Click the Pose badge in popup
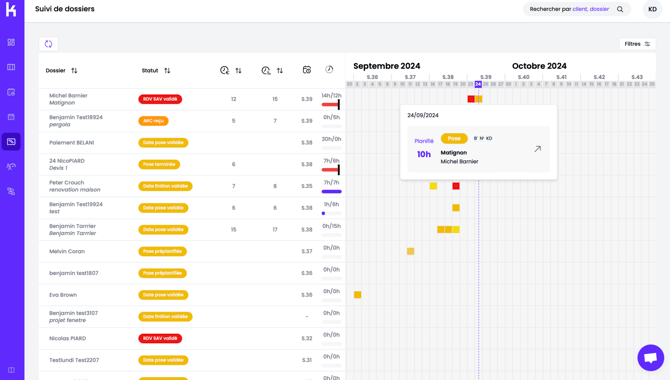This screenshot has height=380, width=670. point(454,138)
